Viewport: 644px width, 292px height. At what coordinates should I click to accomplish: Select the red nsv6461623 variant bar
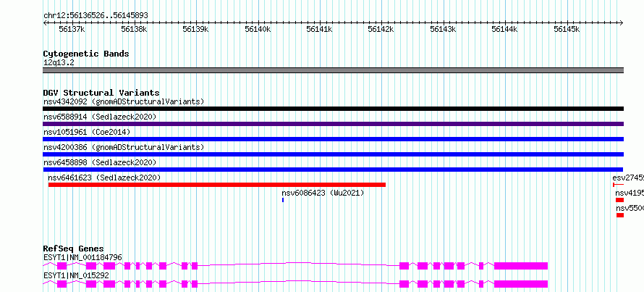tap(217, 185)
